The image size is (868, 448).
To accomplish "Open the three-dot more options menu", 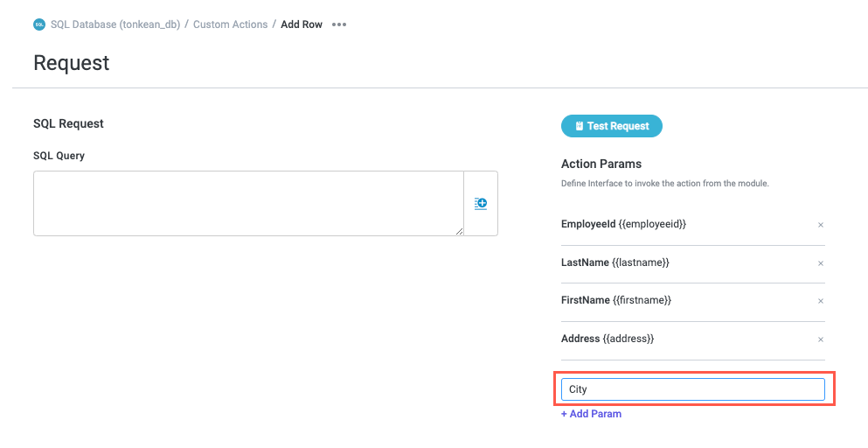I will coord(339,24).
